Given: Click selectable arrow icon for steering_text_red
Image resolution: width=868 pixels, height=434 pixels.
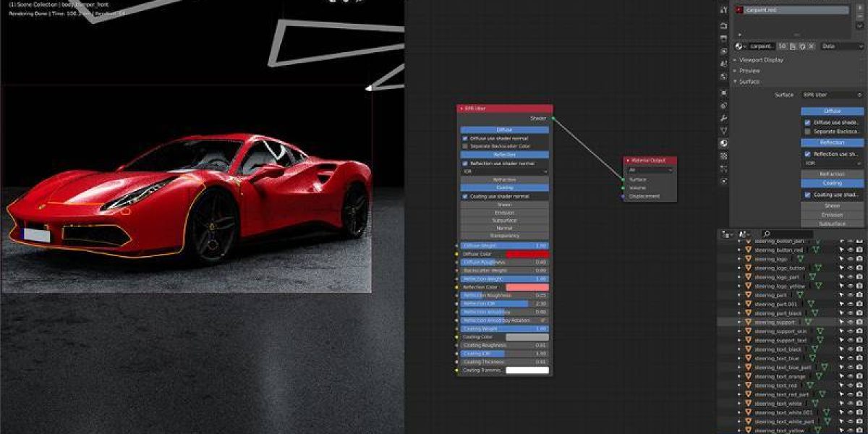Looking at the screenshot, I should [841, 386].
